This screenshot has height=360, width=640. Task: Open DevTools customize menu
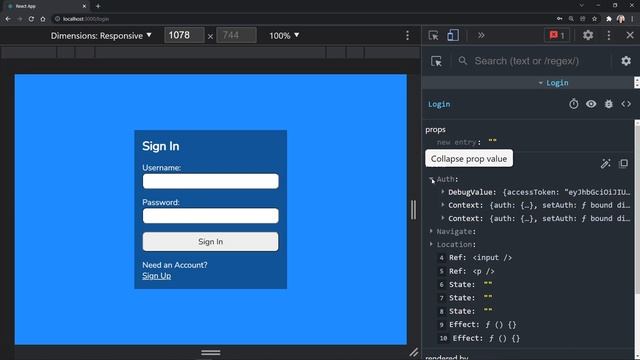click(609, 36)
